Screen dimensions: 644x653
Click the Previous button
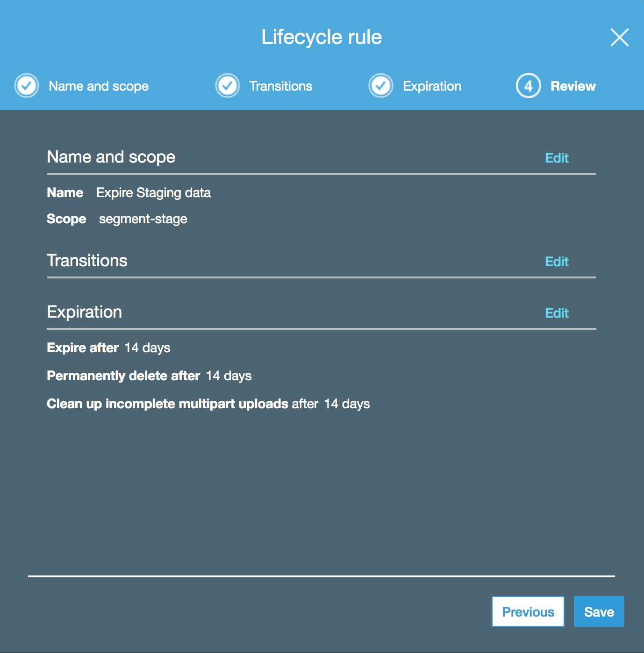tap(528, 611)
